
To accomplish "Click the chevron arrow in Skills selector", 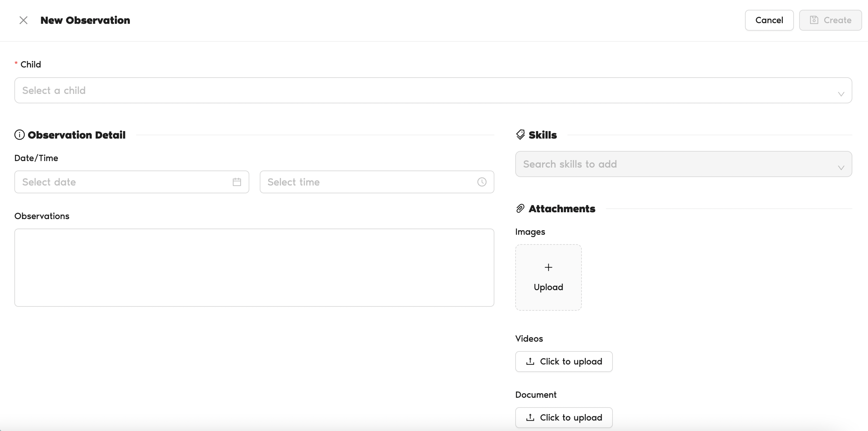I will (841, 168).
